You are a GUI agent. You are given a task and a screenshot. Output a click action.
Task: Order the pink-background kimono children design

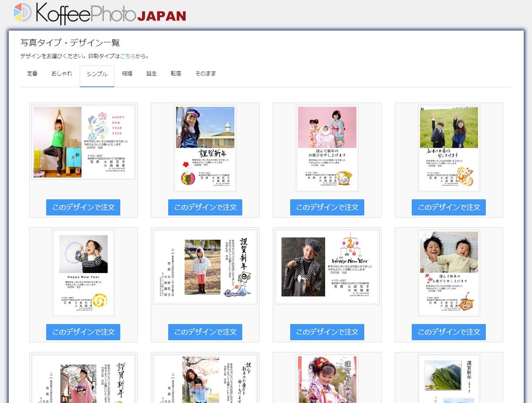327,207
